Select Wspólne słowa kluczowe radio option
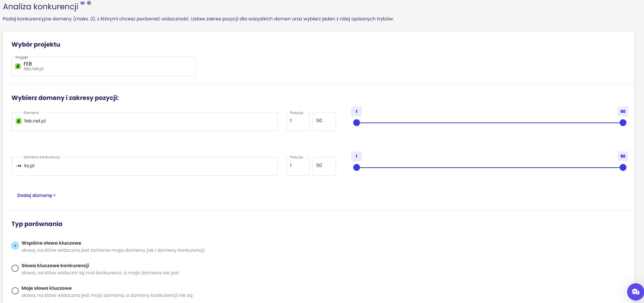644x303 pixels. coord(15,246)
